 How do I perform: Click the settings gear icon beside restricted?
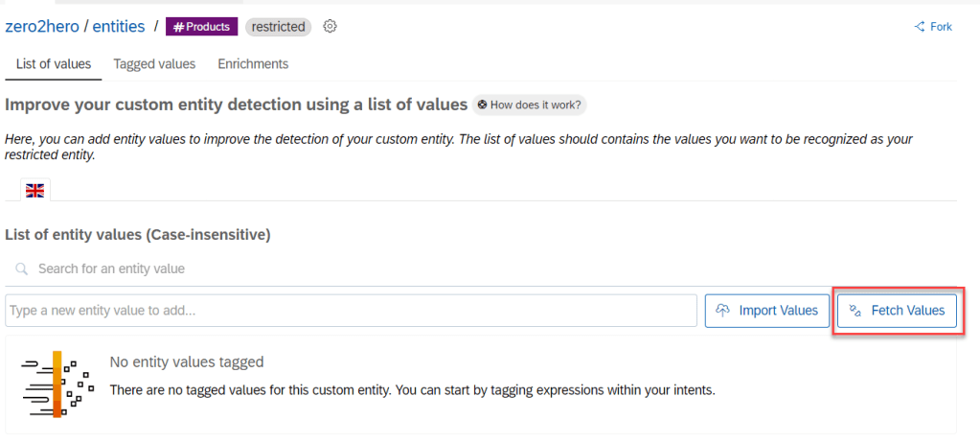(x=330, y=27)
